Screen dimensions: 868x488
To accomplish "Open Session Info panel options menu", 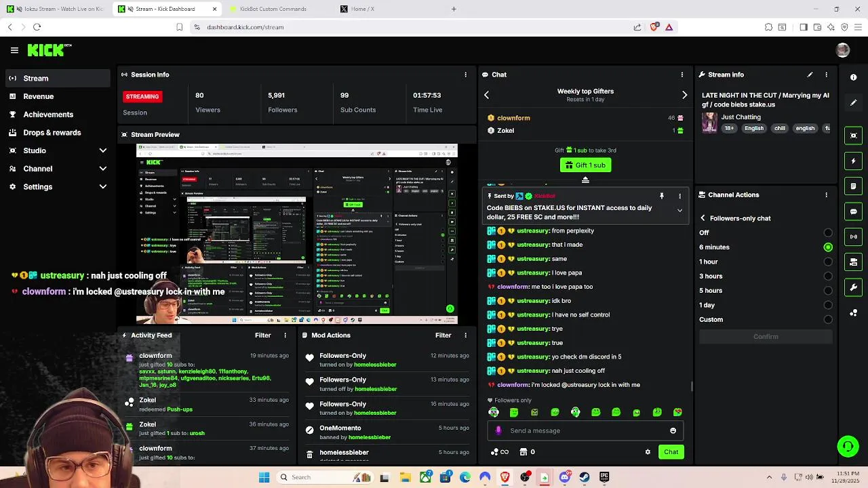I will pyautogui.click(x=465, y=75).
